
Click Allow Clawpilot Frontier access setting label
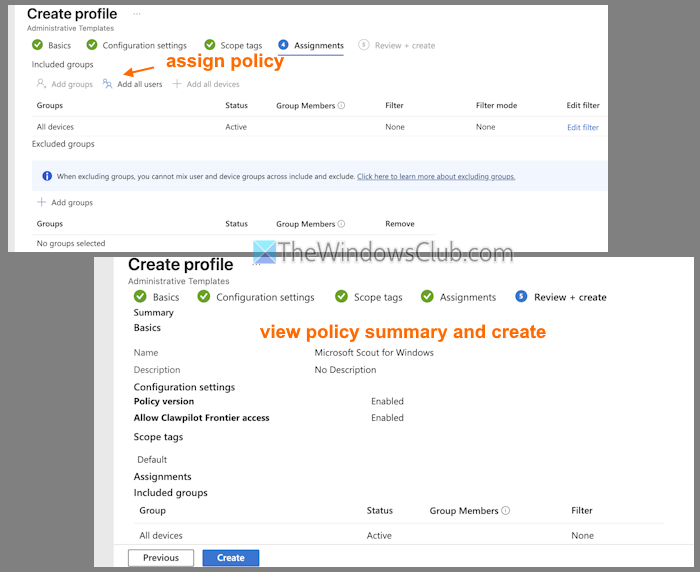click(201, 418)
